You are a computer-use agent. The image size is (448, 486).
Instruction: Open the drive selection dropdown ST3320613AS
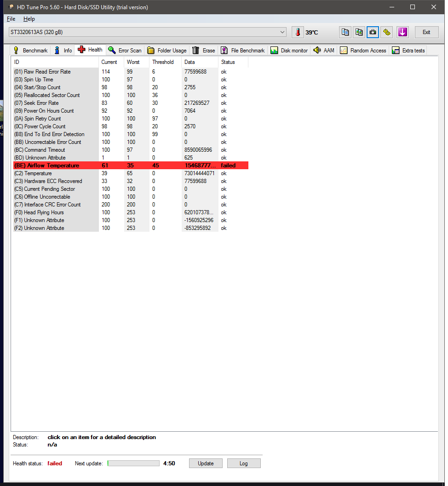pyautogui.click(x=147, y=32)
